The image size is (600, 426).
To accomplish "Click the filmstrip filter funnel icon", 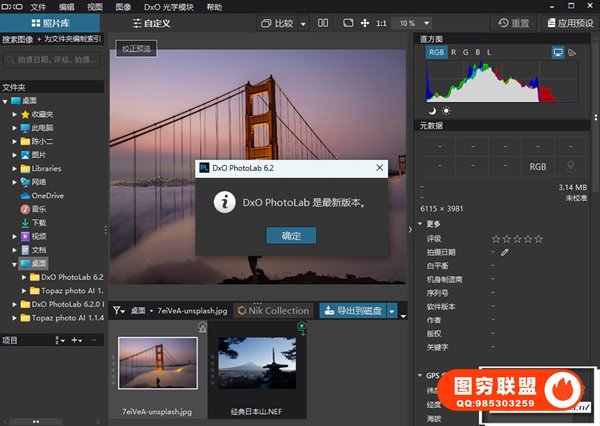I will pyautogui.click(x=118, y=311).
